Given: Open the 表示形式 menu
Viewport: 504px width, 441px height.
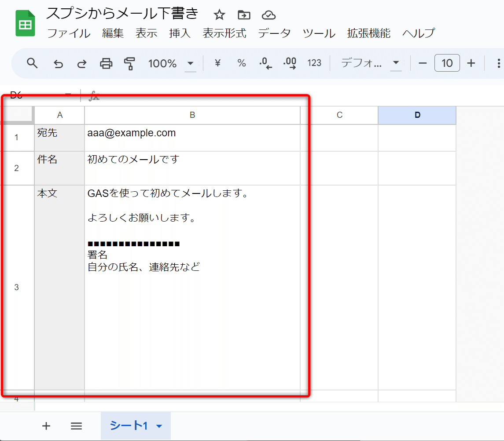Looking at the screenshot, I should point(224,33).
